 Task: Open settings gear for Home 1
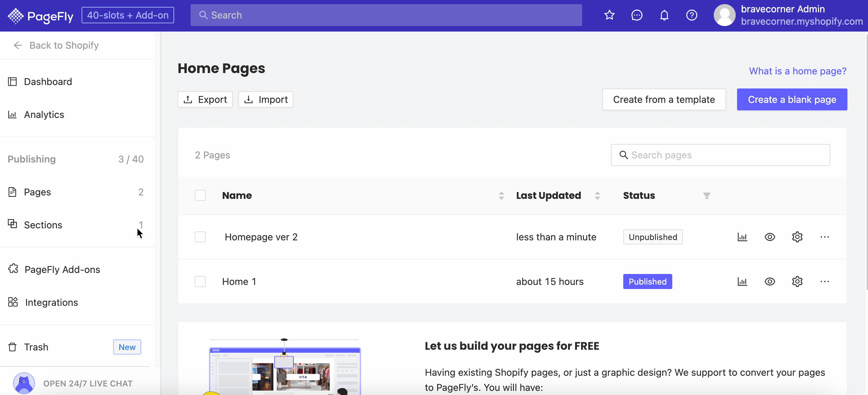(x=797, y=282)
